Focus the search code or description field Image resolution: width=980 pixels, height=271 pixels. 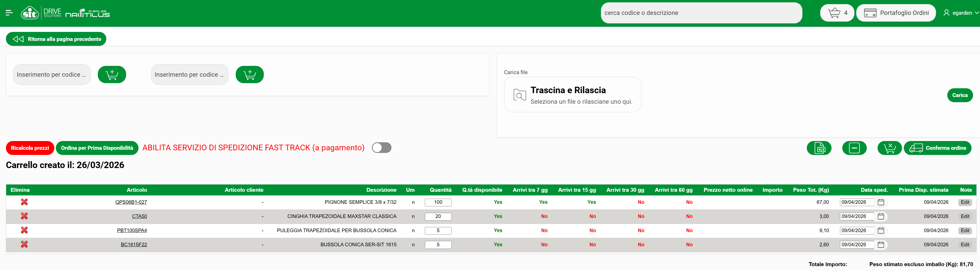tap(701, 13)
